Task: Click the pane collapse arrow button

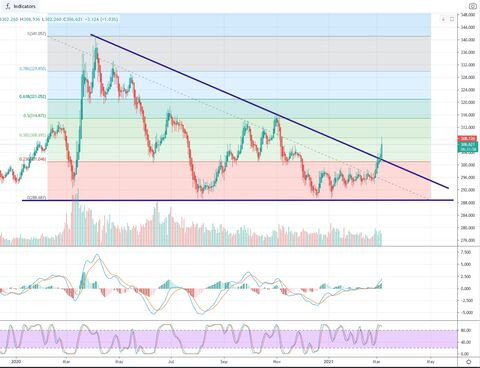Action: [443, 19]
